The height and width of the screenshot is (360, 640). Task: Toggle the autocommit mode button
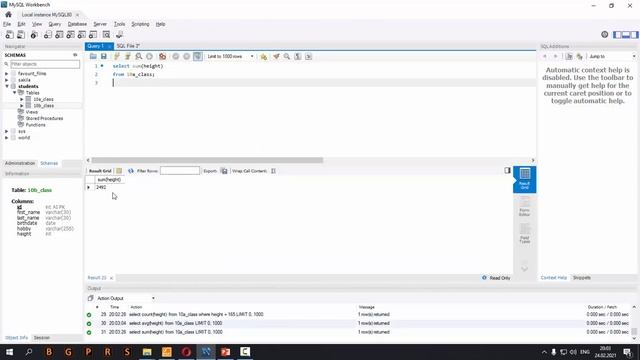198,56
